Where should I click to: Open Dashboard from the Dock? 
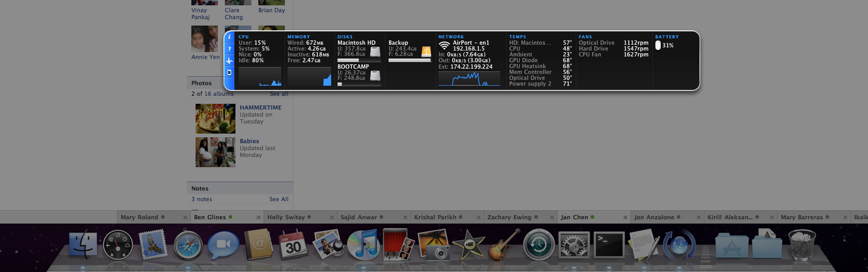pos(118,245)
